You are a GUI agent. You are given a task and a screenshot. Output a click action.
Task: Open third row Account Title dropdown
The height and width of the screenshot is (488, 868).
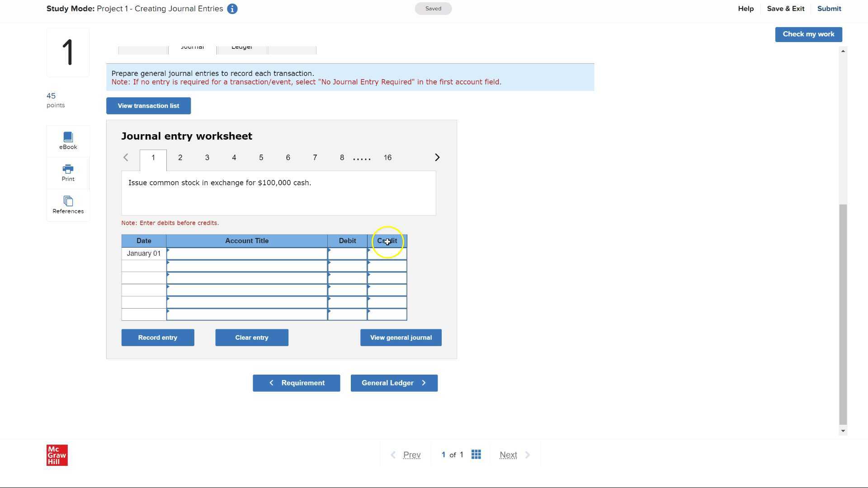pos(246,278)
